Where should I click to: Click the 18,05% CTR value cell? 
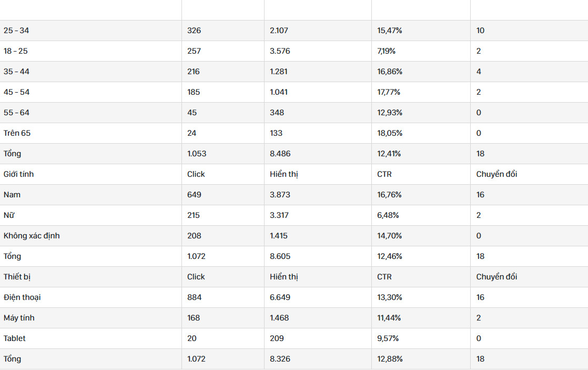[421, 133]
